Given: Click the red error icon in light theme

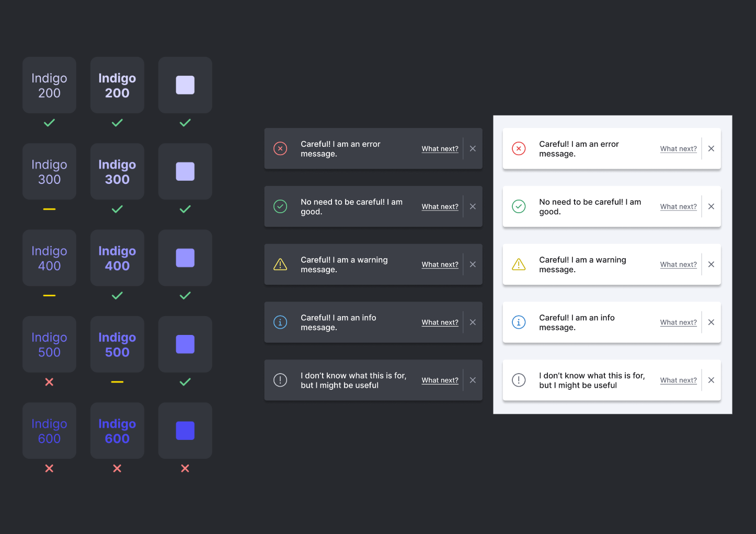Looking at the screenshot, I should click(x=519, y=148).
